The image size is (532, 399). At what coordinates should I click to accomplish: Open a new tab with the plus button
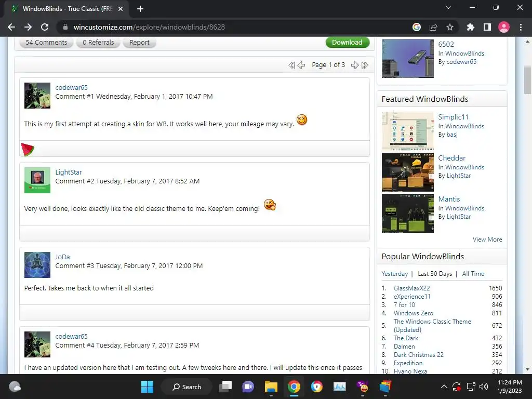[140, 9]
